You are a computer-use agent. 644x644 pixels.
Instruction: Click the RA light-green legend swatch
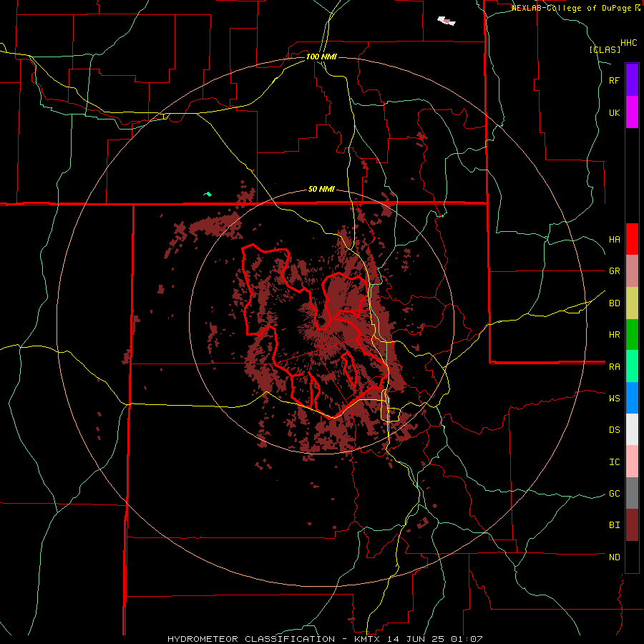[x=632, y=366]
